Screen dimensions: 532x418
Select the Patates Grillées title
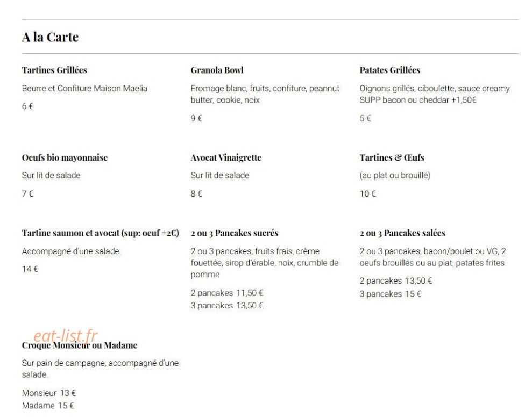tap(390, 70)
